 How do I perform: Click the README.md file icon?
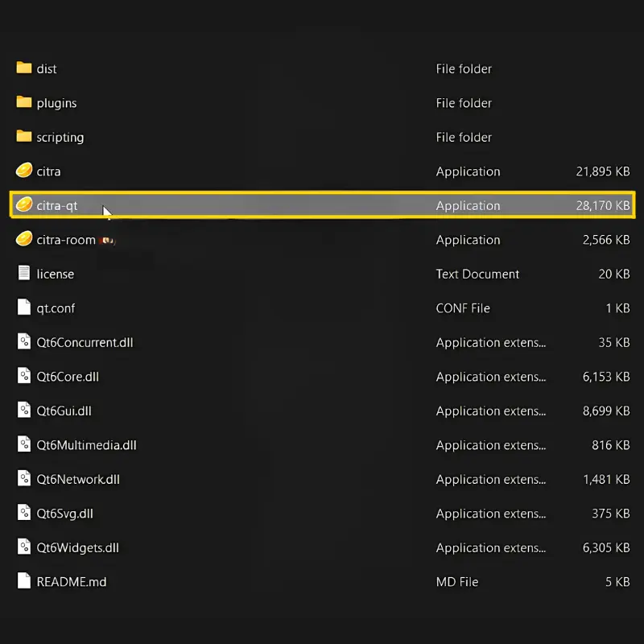[x=24, y=581]
